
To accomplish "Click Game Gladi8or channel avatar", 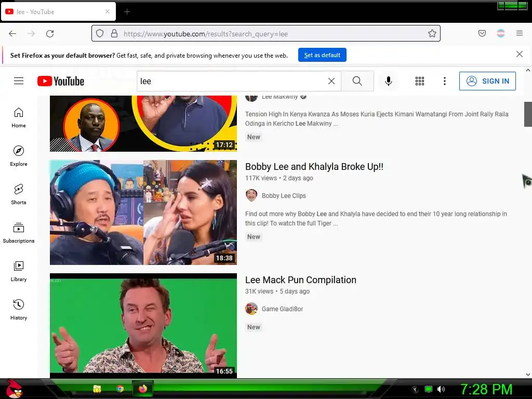I will click(x=251, y=309).
